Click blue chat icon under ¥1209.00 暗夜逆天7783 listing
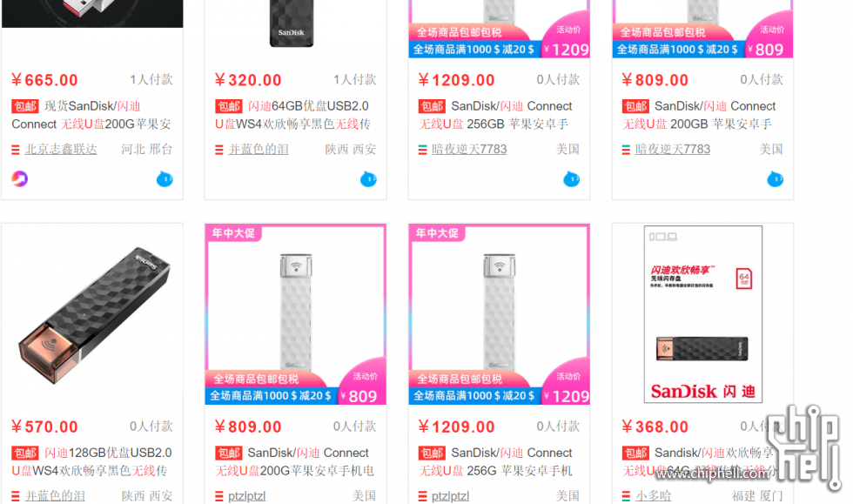The width and height of the screenshot is (853, 504). point(571,178)
